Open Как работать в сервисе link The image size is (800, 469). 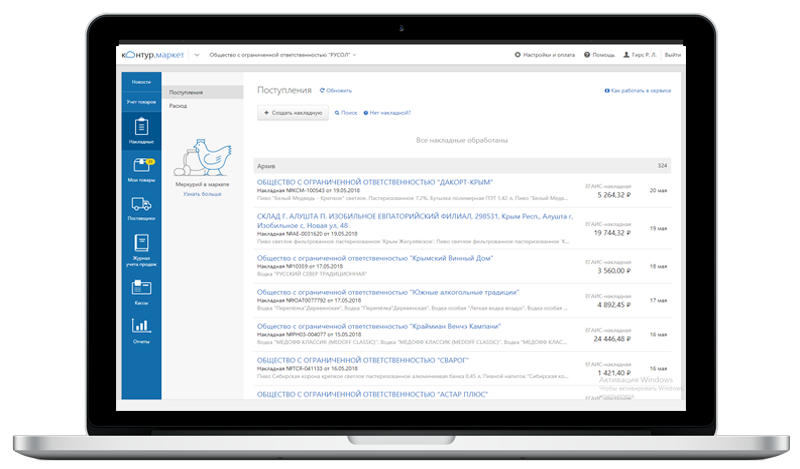tap(638, 91)
